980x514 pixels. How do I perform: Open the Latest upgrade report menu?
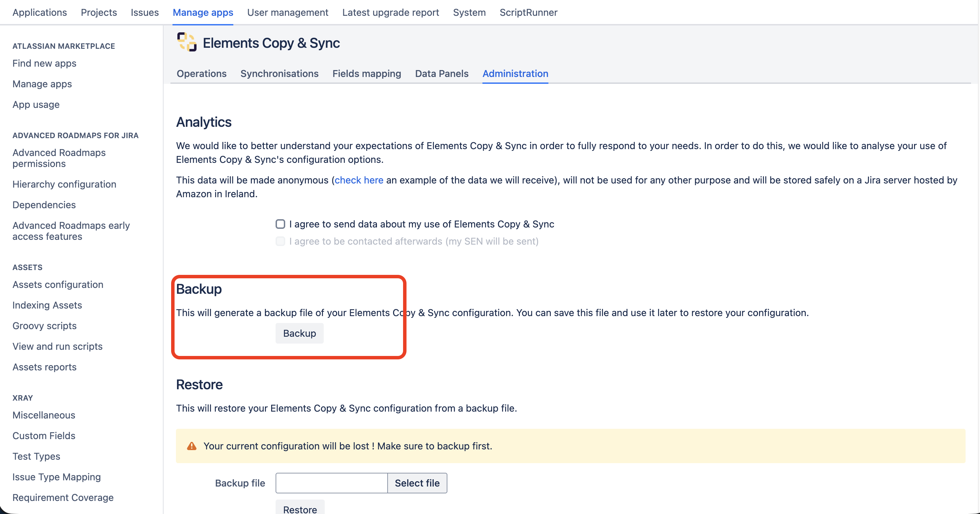click(x=390, y=13)
